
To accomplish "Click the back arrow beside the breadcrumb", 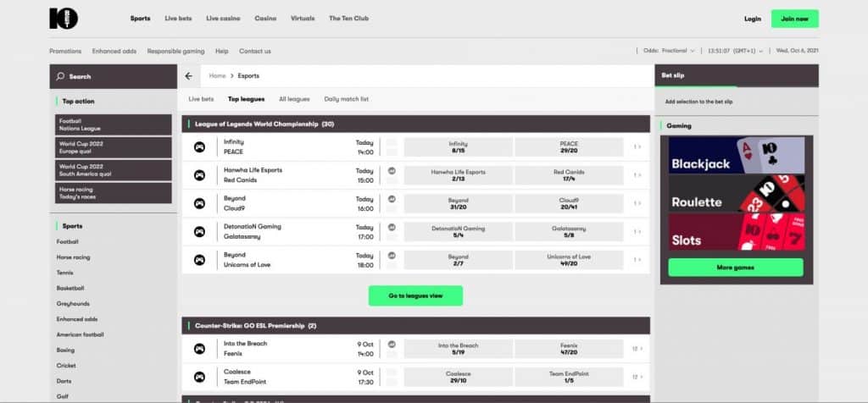I will (x=188, y=76).
